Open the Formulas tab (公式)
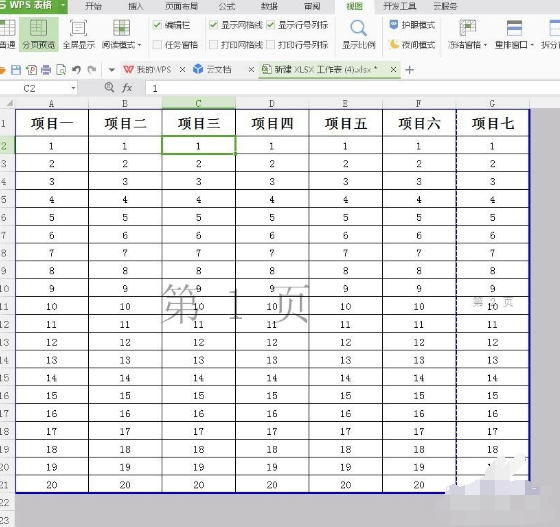The height and width of the screenshot is (527, 560). (227, 6)
